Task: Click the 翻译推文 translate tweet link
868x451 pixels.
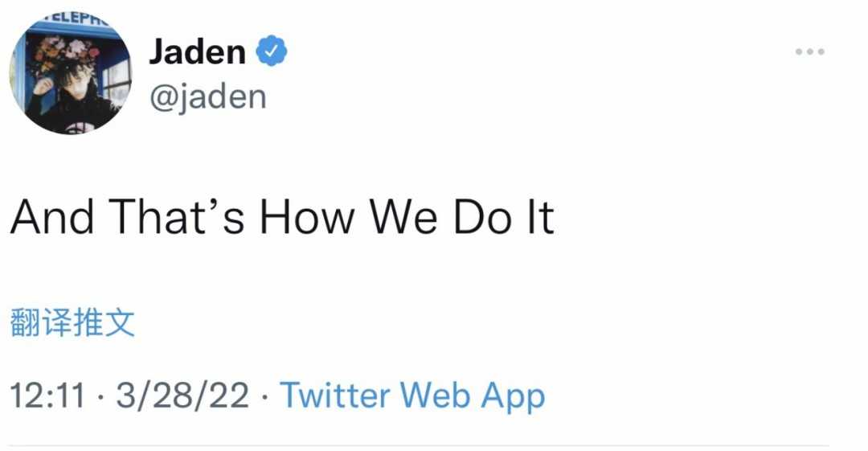Action: tap(72, 322)
